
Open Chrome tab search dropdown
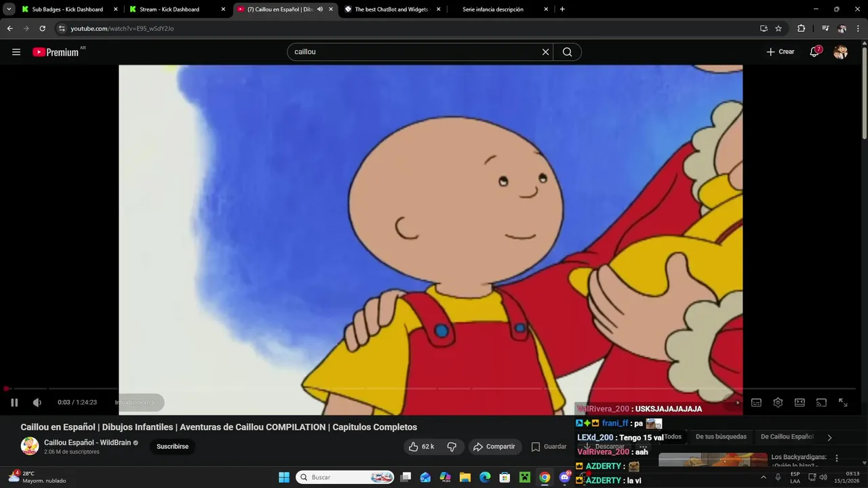[9, 9]
